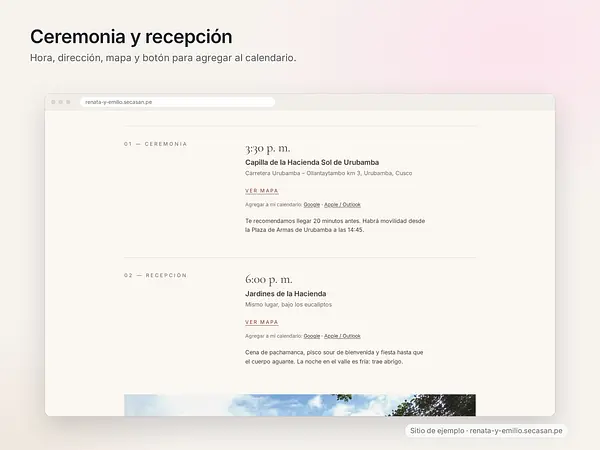Click the Carretera Urubamba address line
This screenshot has width=600, height=450.
coord(328,173)
